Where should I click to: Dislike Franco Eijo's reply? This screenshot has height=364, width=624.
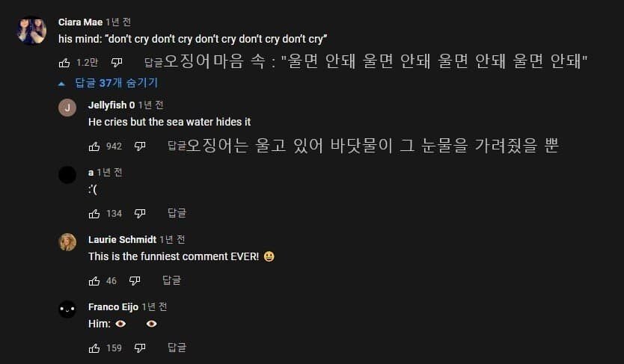coord(139,348)
